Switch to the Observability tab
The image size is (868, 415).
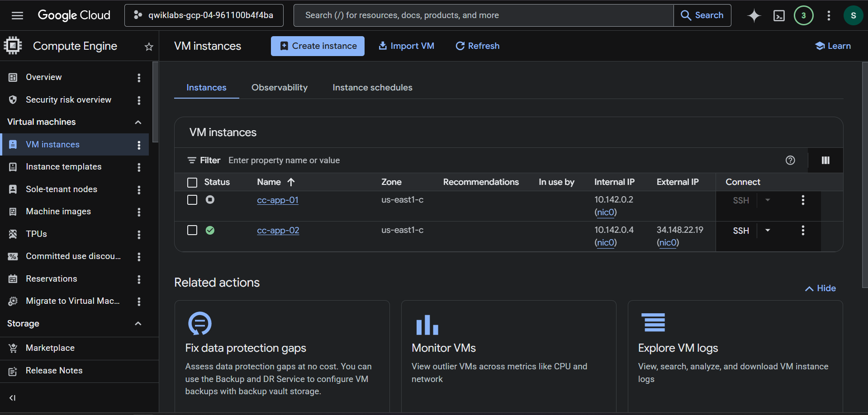[x=280, y=87]
